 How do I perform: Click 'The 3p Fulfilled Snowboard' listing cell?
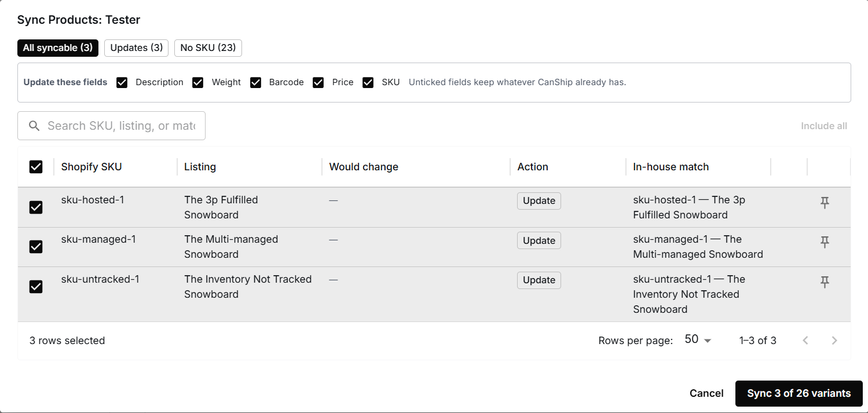(x=221, y=207)
